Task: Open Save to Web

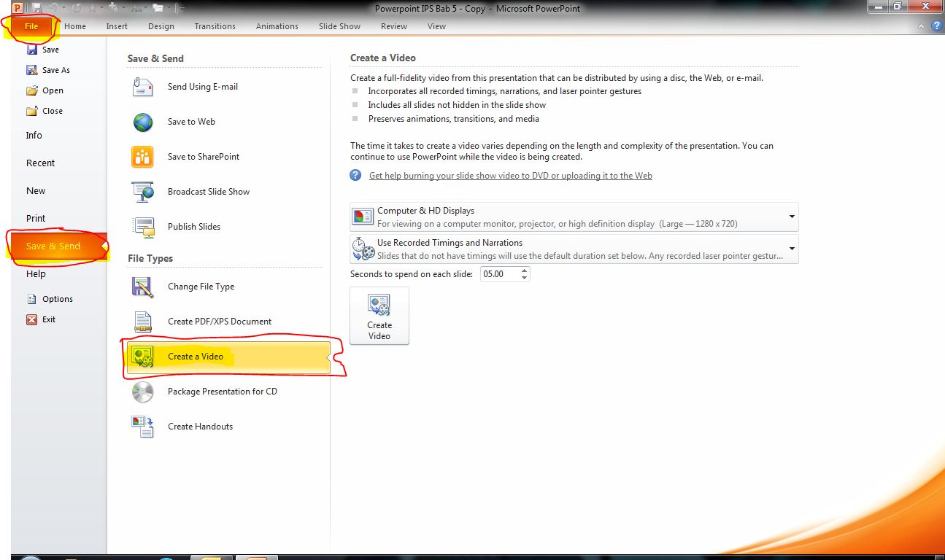Action: coord(191,122)
